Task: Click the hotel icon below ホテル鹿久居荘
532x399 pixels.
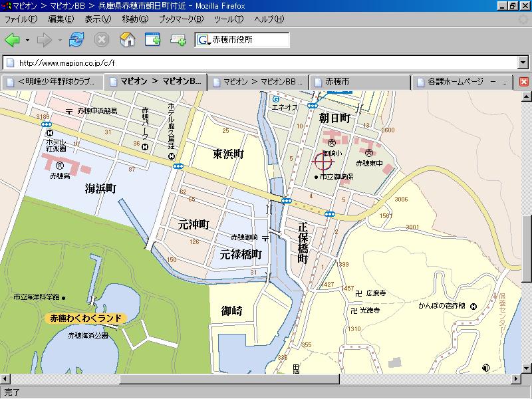Action: coord(172,156)
